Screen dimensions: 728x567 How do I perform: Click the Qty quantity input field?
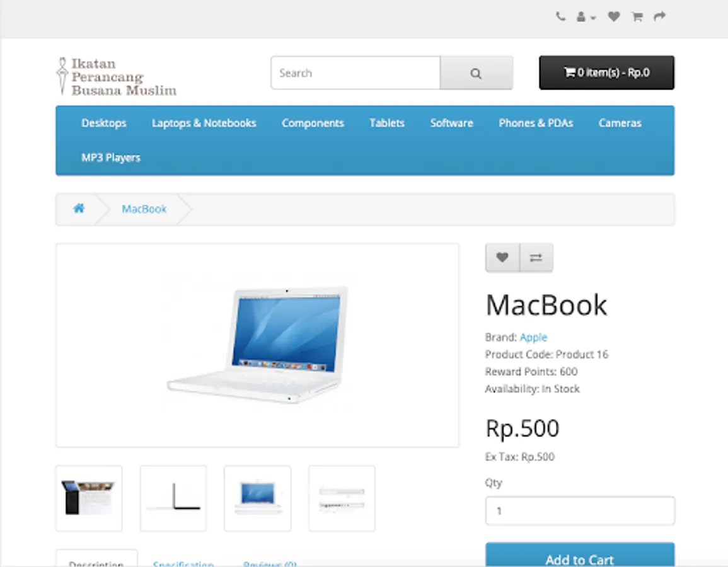click(x=580, y=511)
